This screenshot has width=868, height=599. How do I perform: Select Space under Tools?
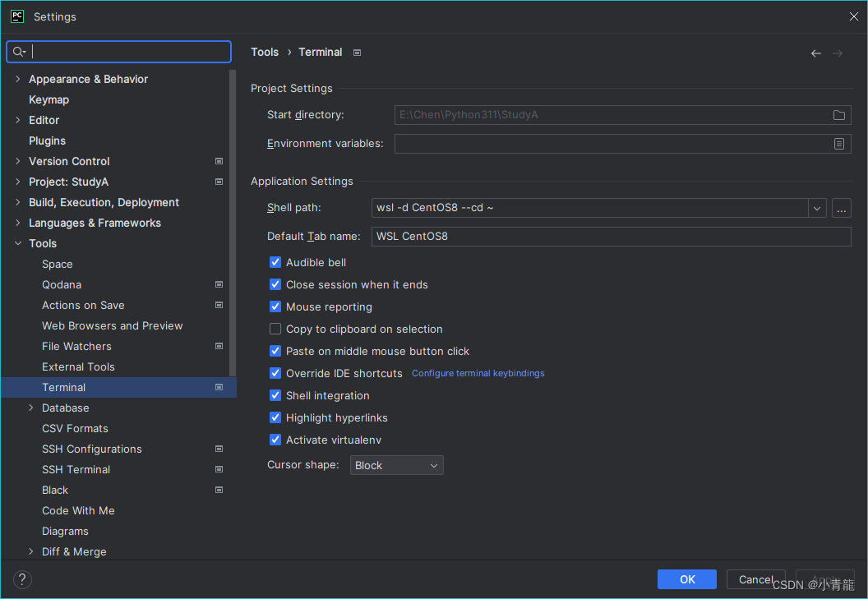57,264
